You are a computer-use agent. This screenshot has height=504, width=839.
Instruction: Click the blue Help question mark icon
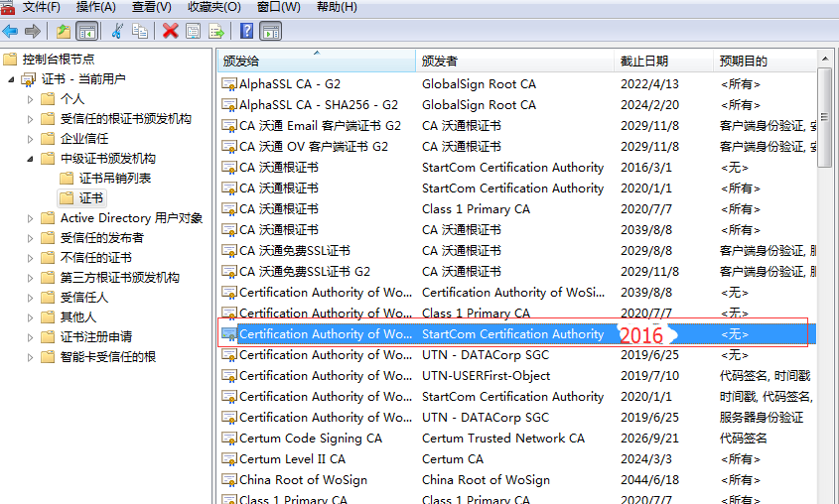[x=246, y=31]
